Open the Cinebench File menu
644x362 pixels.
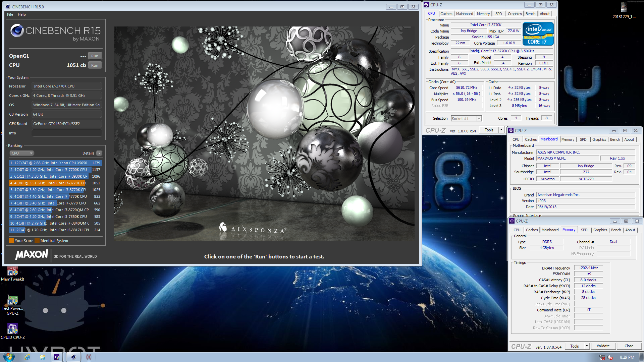10,14
